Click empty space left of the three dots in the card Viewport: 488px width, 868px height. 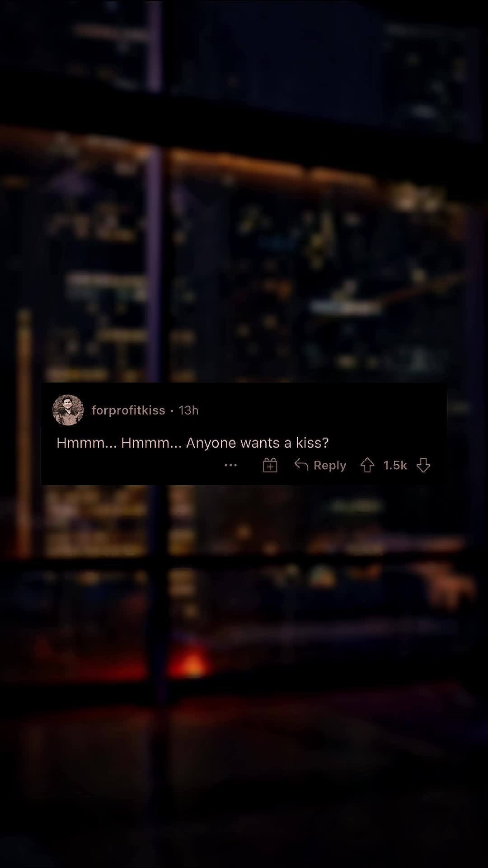pyautogui.click(x=136, y=466)
